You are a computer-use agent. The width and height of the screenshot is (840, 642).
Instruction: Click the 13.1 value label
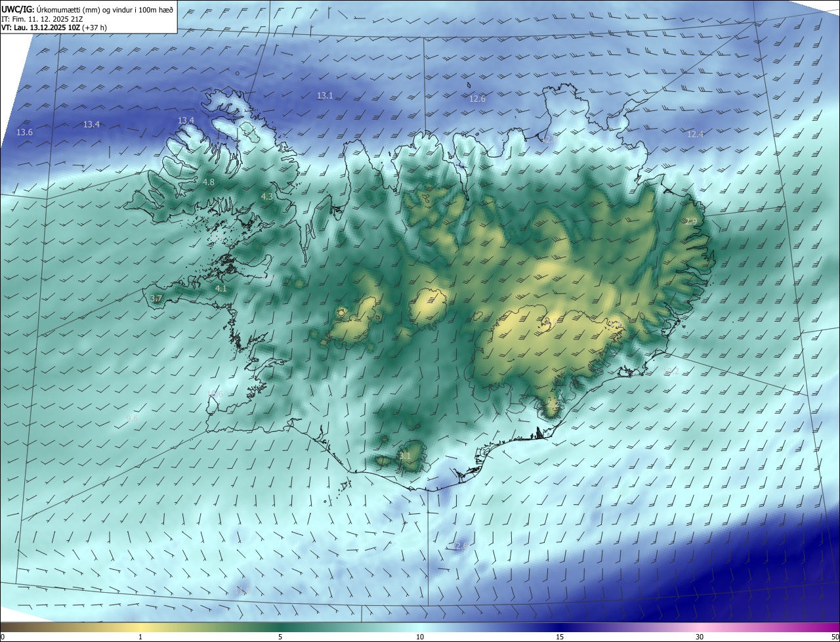(x=325, y=95)
